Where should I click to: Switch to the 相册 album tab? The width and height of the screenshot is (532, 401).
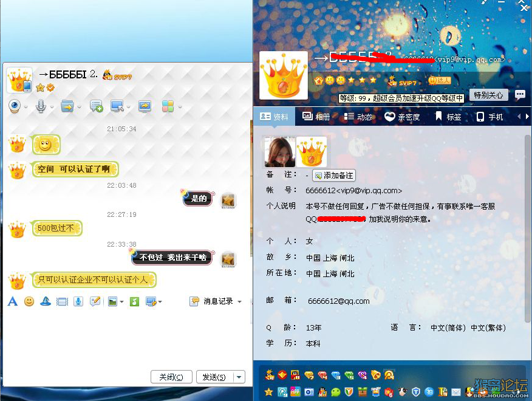coord(316,117)
